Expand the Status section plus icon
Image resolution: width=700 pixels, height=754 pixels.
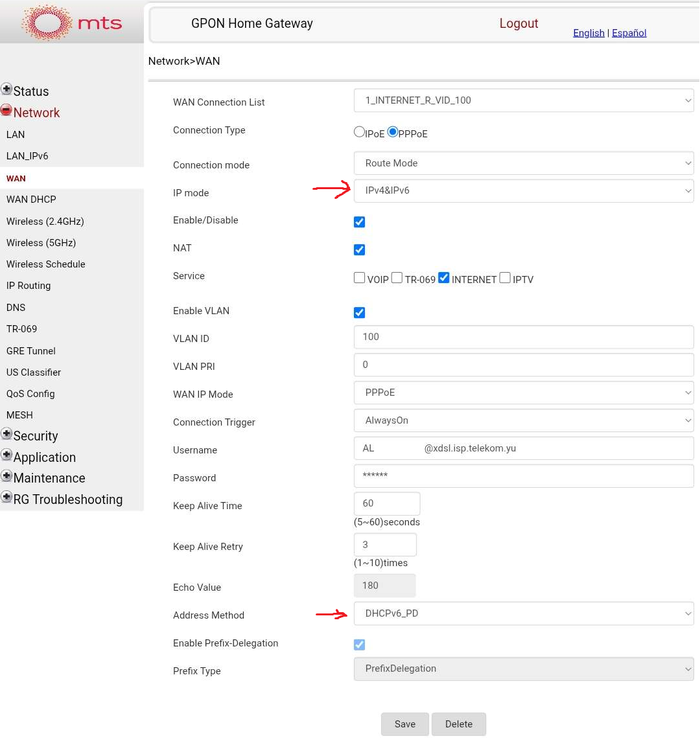point(6,89)
